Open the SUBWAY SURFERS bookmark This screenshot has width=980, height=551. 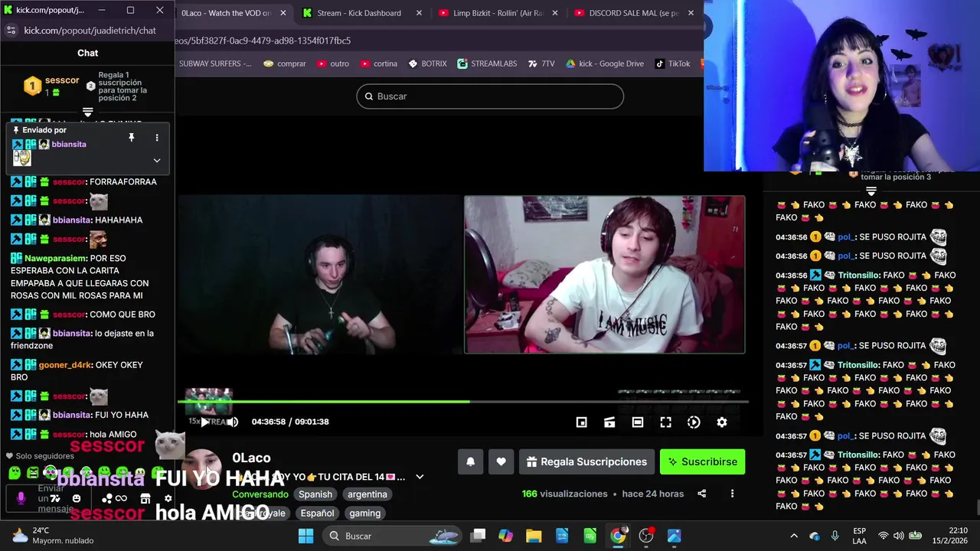click(214, 64)
